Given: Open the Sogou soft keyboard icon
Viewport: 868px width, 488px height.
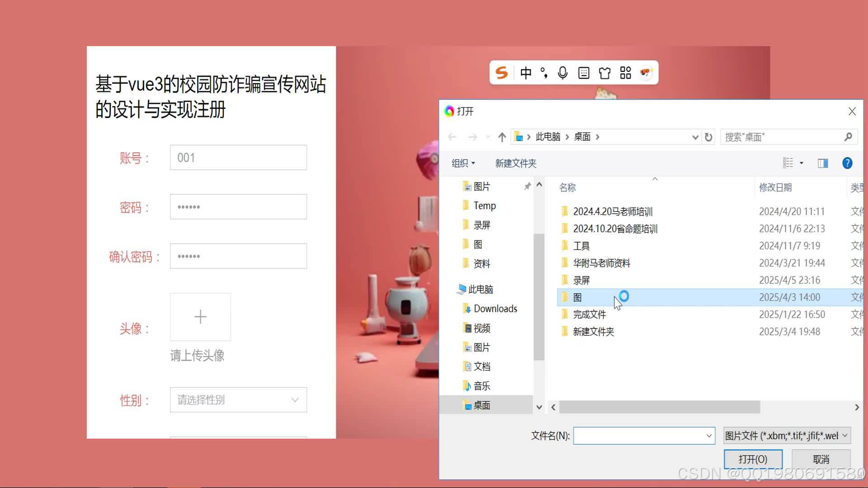Looking at the screenshot, I should click(x=584, y=73).
